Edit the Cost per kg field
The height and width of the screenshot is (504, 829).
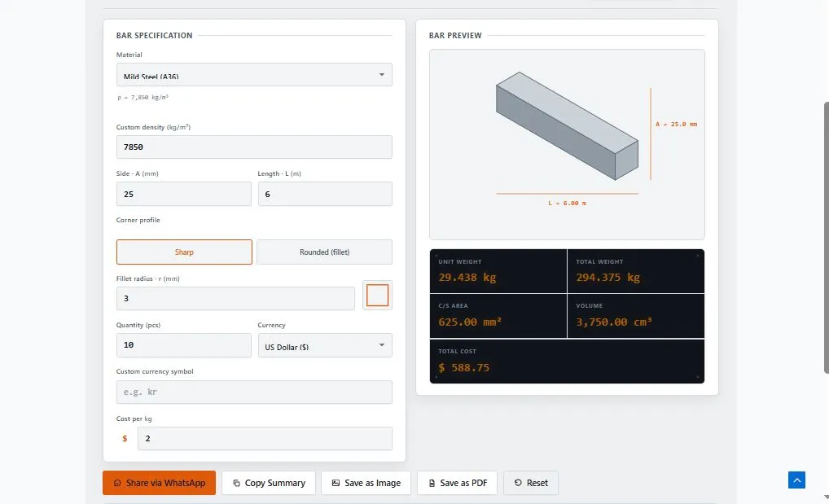click(265, 438)
